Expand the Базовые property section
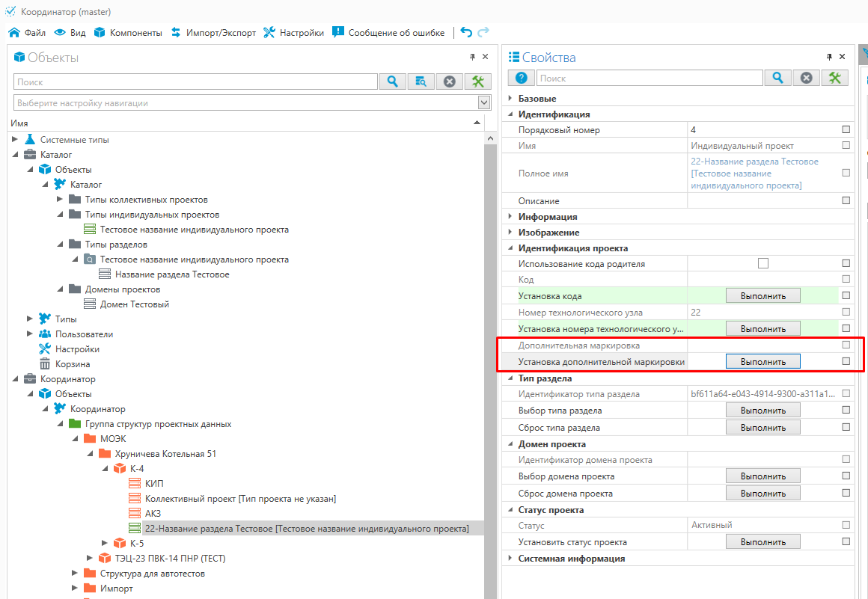This screenshot has width=868, height=599. click(510, 99)
